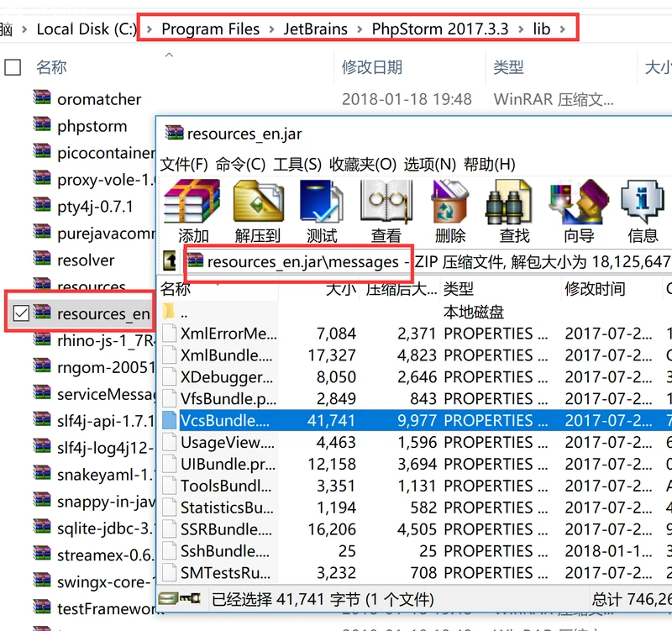Click the WinRAR Add (添加) toolbar icon

pos(192,202)
